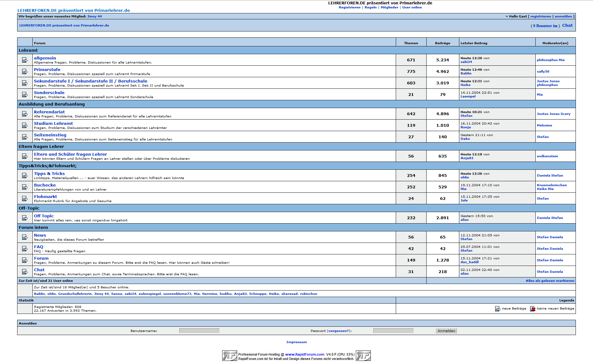This screenshot has height=364, width=593.
Task: Click into the Benutzername input field
Action: coord(199,331)
